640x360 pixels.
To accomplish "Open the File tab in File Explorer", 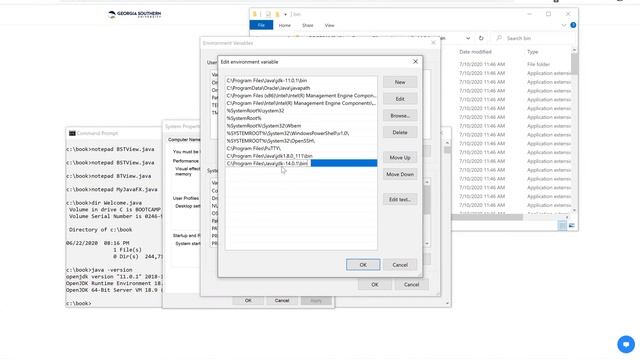I will tap(261, 25).
